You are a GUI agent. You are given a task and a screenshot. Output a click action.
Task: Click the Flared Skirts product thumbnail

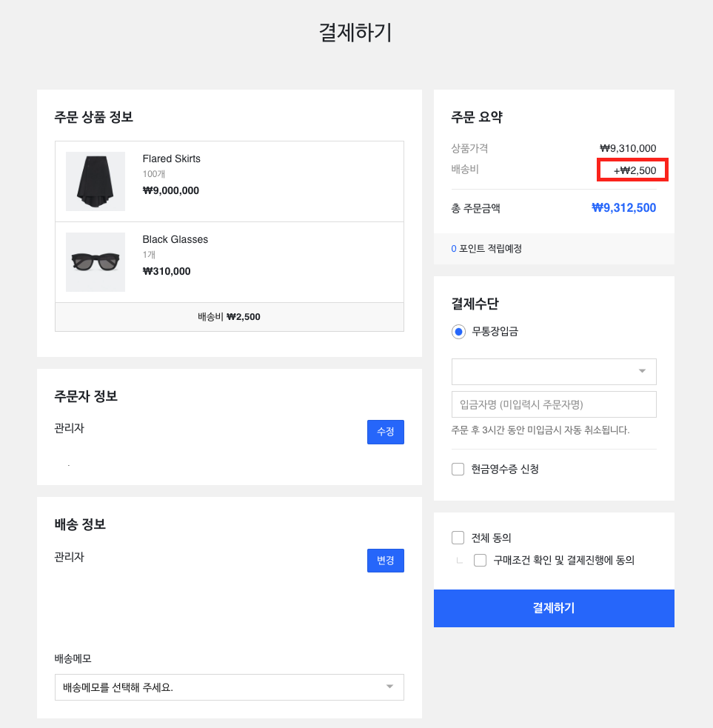[96, 181]
